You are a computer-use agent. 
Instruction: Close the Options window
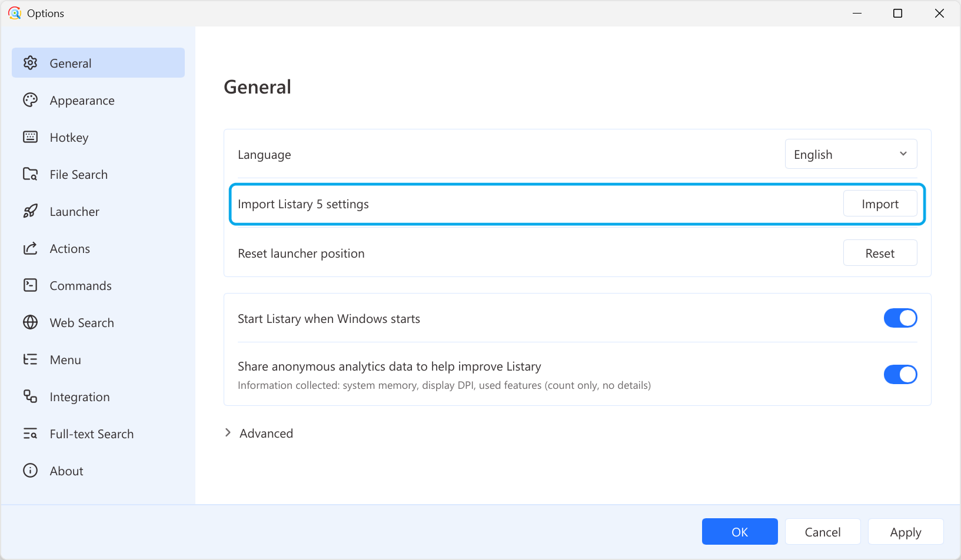click(x=939, y=13)
